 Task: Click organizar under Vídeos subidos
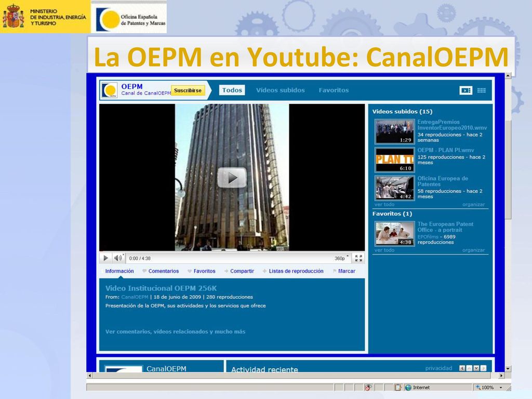[x=473, y=205]
